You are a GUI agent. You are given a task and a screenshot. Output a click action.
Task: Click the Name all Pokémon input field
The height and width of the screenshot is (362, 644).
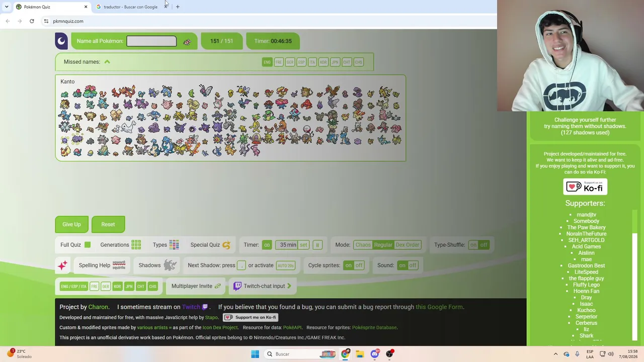[151, 41]
